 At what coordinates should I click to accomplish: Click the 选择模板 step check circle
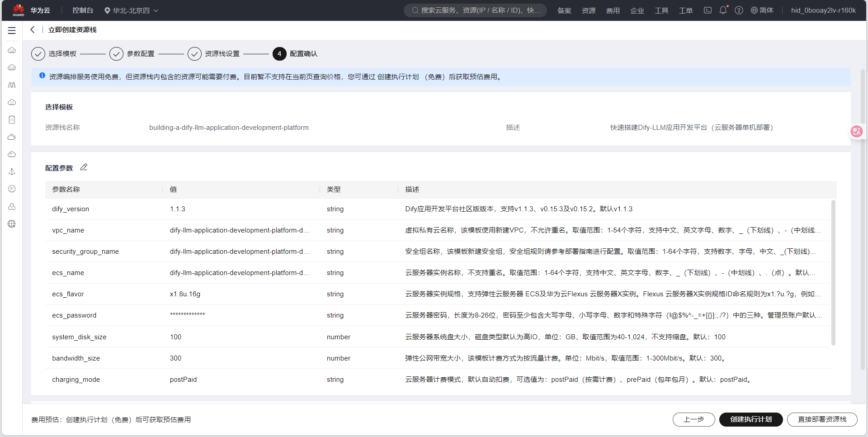[x=38, y=54]
